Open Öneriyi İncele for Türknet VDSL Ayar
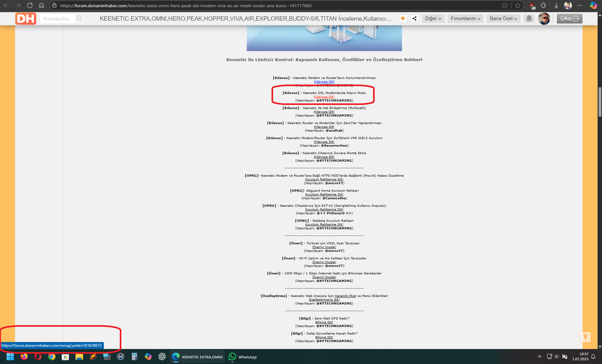This screenshot has width=602, height=364. (x=324, y=247)
